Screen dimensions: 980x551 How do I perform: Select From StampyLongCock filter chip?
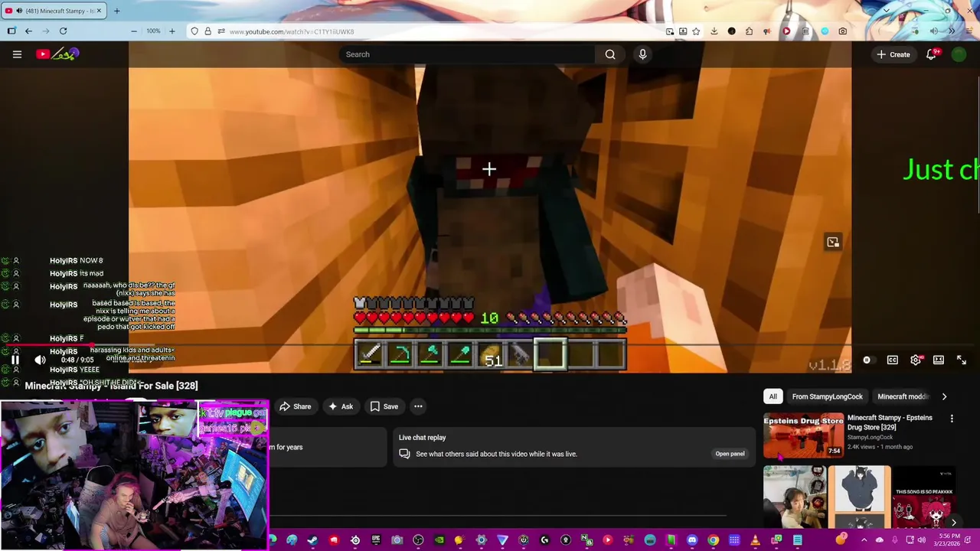tap(827, 396)
